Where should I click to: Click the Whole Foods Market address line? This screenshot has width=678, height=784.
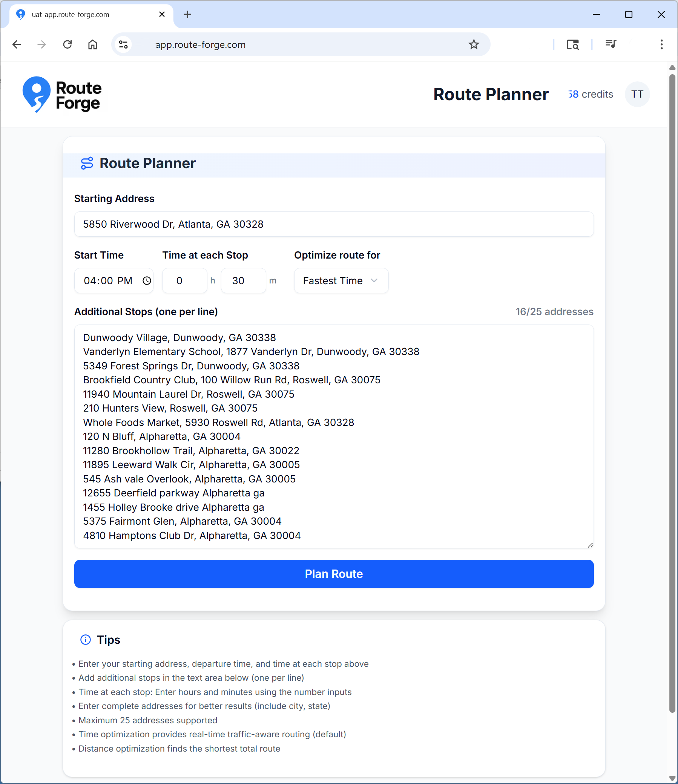pyautogui.click(x=218, y=422)
